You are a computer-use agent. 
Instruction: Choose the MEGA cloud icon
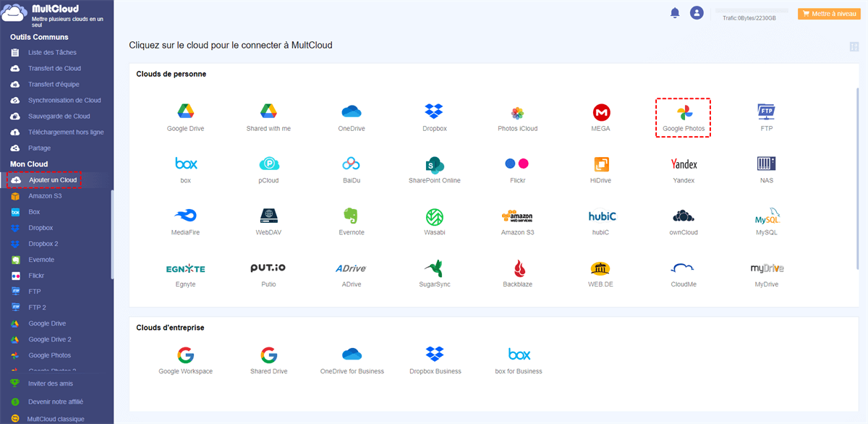pos(601,113)
